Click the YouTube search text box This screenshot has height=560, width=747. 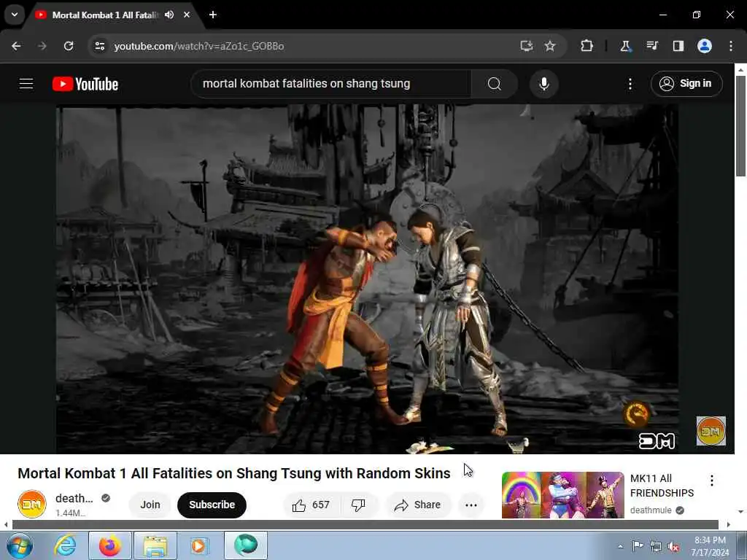[x=332, y=84]
